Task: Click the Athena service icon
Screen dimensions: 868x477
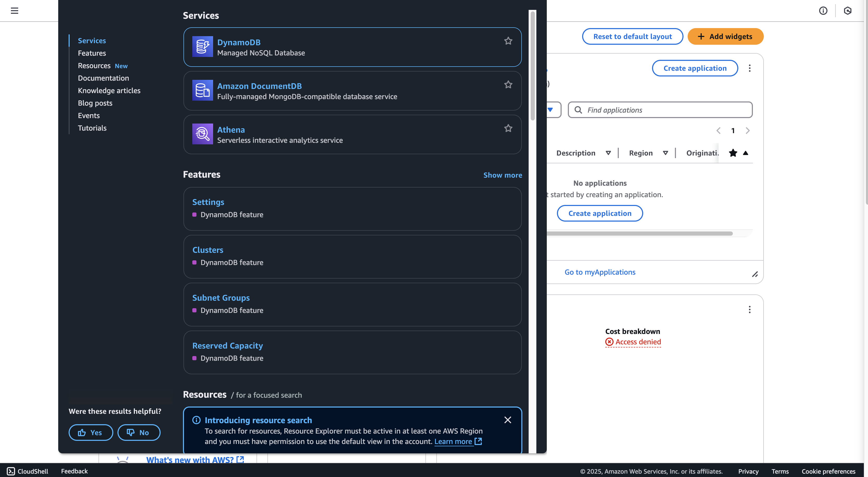Action: 202,134
